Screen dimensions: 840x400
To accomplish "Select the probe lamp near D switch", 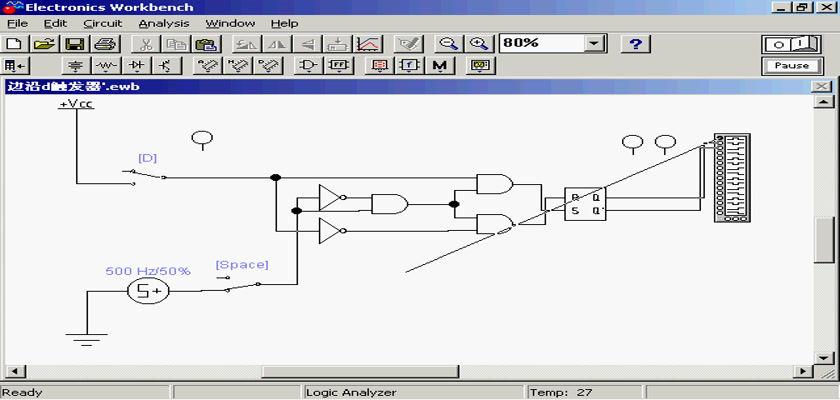I will [202, 140].
